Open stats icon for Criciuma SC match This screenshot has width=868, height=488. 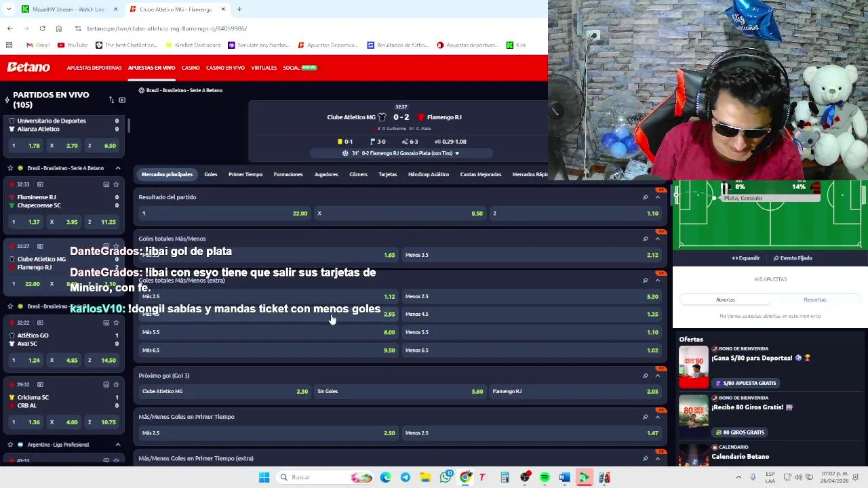point(106,384)
